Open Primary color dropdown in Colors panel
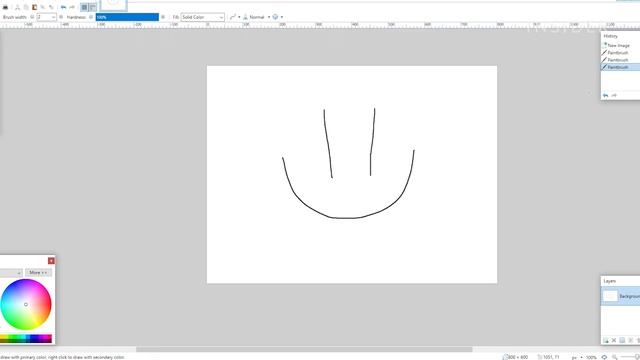This screenshot has width=640, height=360. click(11, 272)
